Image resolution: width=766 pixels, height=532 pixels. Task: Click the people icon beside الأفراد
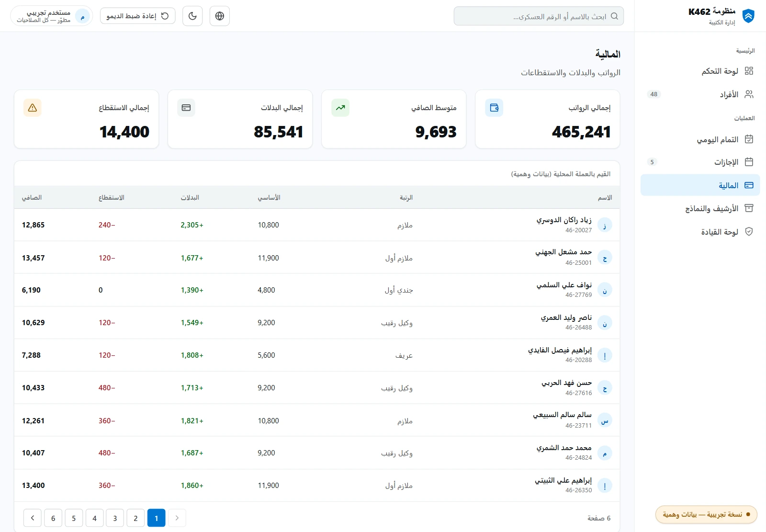pos(749,94)
